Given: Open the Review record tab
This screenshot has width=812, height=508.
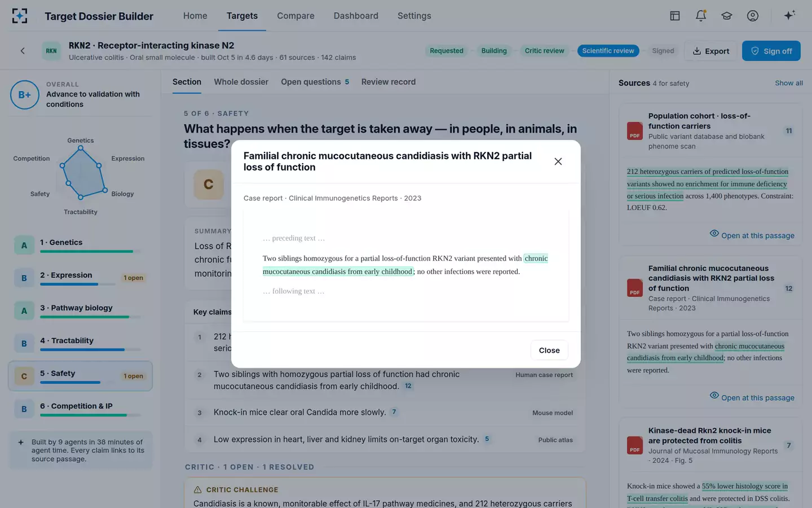Looking at the screenshot, I should (x=389, y=82).
